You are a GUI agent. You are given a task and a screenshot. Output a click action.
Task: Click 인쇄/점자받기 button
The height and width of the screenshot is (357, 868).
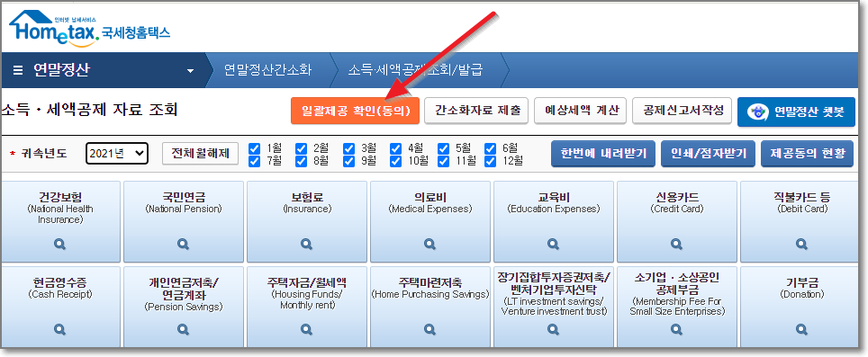click(x=708, y=154)
